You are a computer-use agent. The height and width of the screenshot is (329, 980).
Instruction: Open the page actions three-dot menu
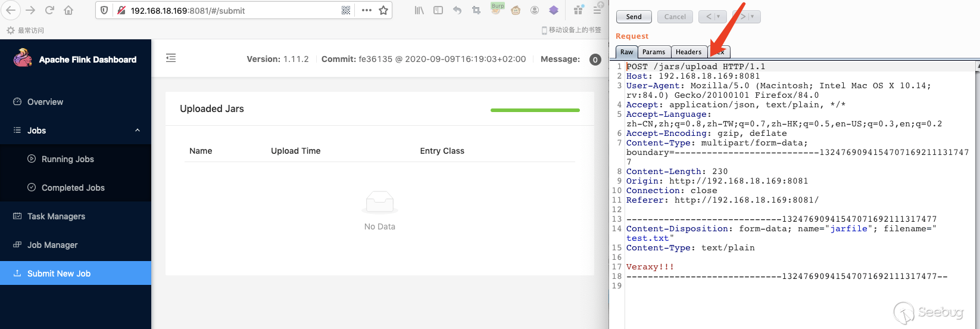coord(366,10)
